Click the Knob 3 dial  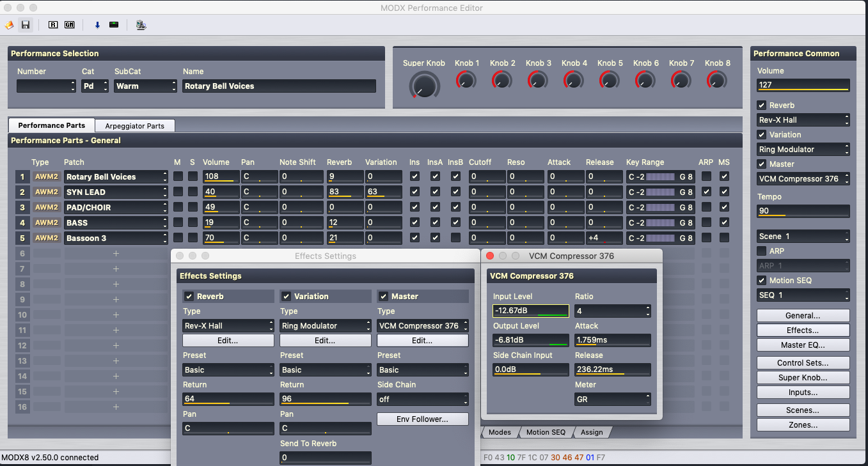538,80
